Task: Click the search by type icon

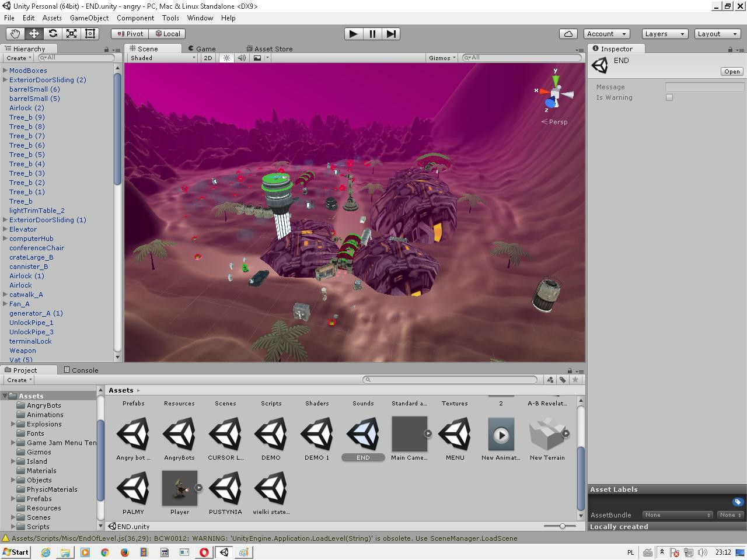Action: tap(550, 380)
